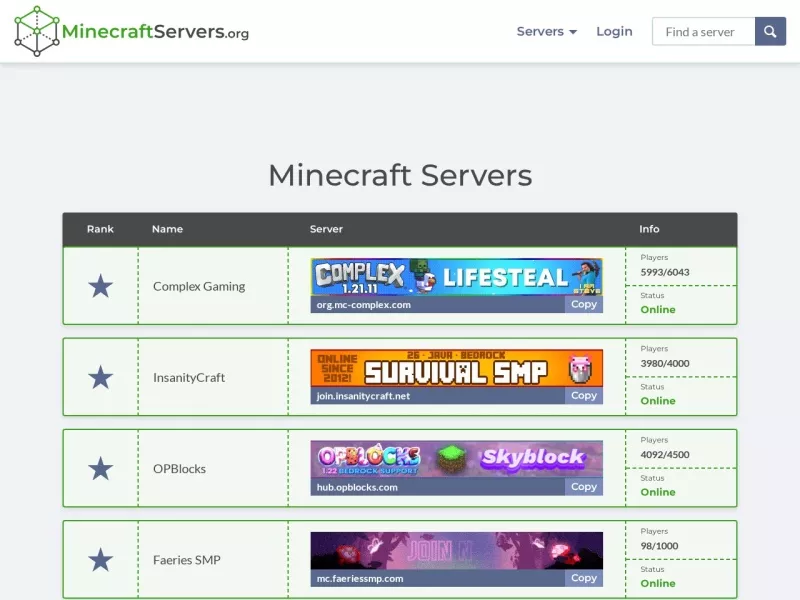Screen dimensions: 800x600
Task: Open the Faeries SMP server name
Action: pyautogui.click(x=187, y=560)
